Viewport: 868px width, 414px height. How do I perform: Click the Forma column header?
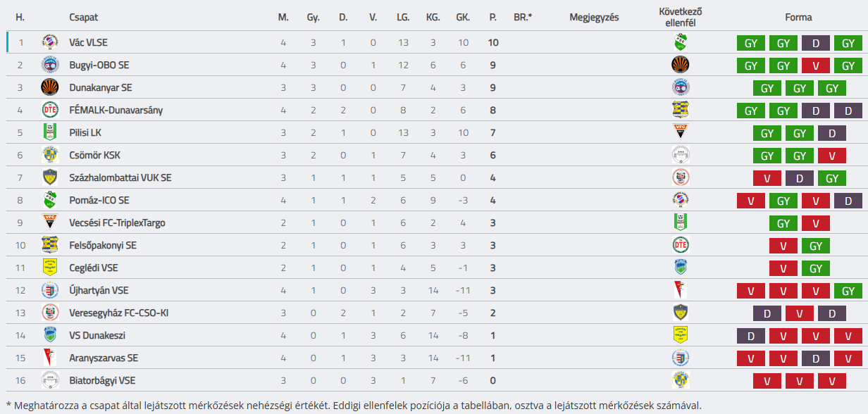click(798, 18)
